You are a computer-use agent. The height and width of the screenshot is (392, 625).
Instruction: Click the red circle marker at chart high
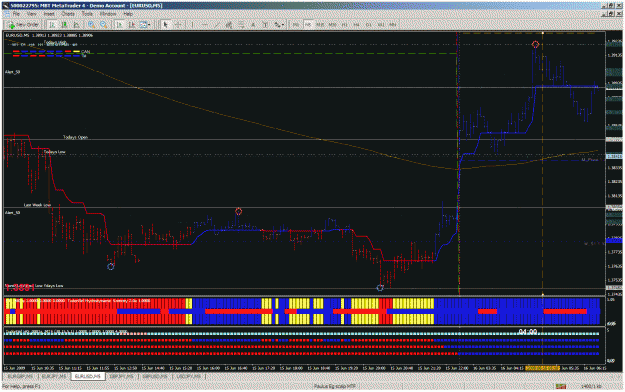tap(535, 45)
